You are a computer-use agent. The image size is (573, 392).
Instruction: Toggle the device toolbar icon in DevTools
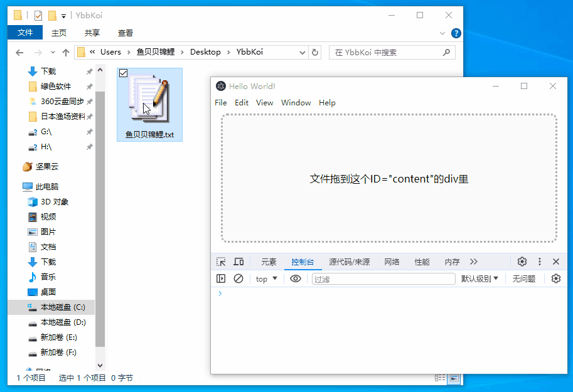click(x=238, y=262)
